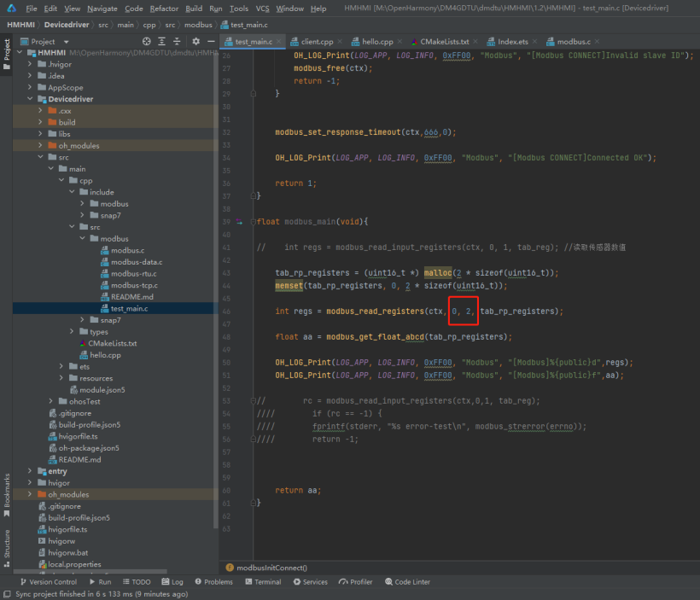The height and width of the screenshot is (600, 700).
Task: Click modbusInitConnect() breadcrumb at editor bottom
Action: pos(271,568)
